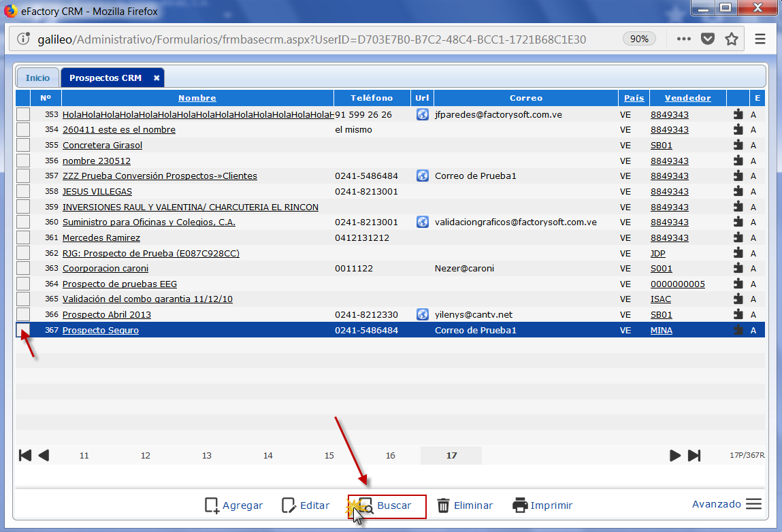Check the box for Concretera Girasol row

23,146
